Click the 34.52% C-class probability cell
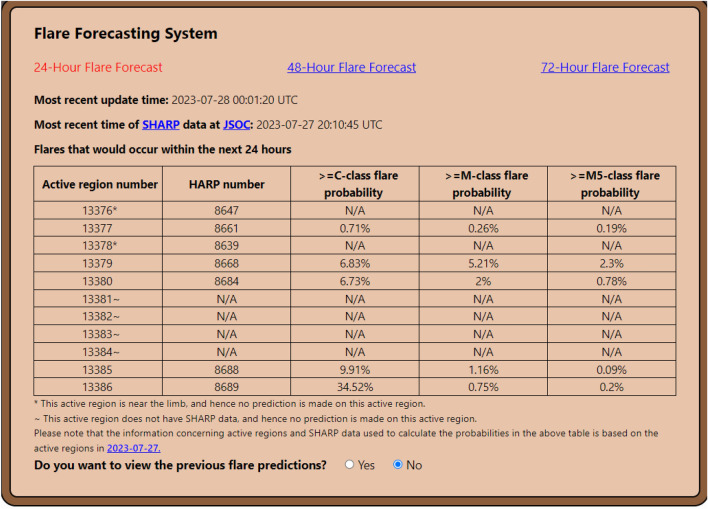Viewport: 708px width, 509px height. (354, 387)
